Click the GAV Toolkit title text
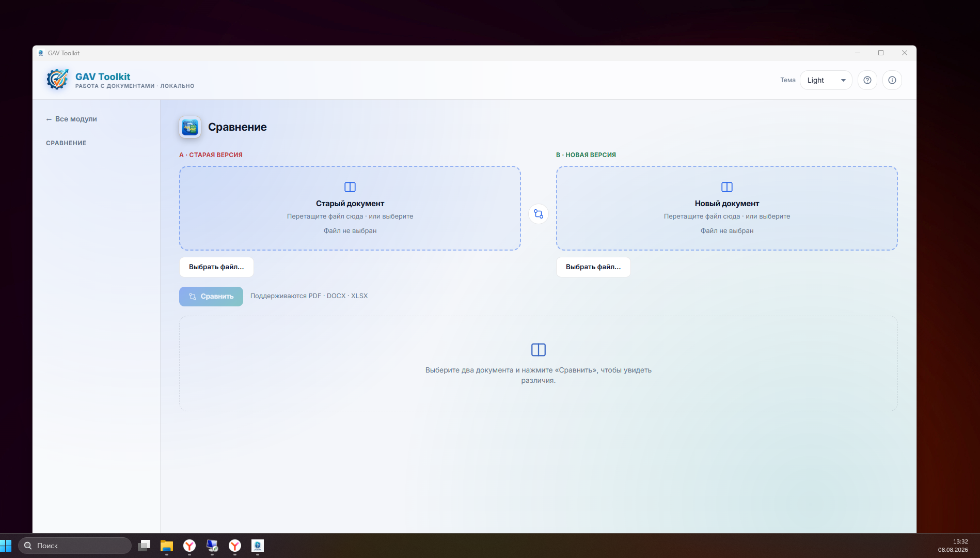The image size is (980, 558). click(103, 76)
